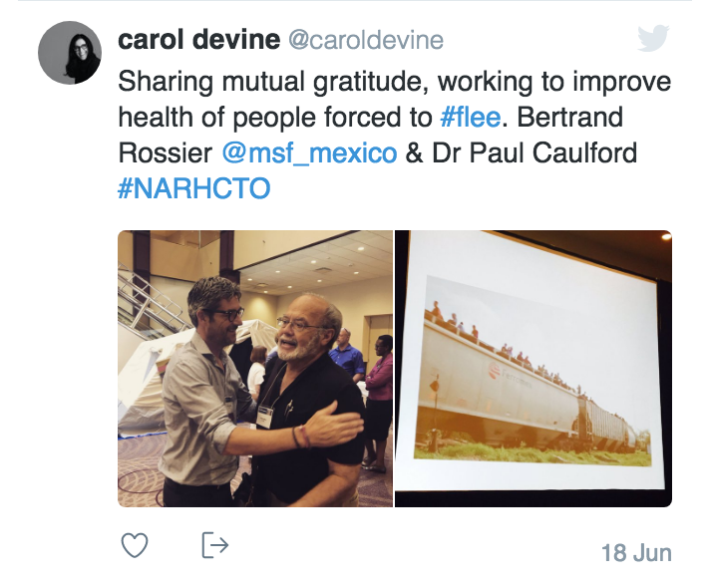View the photo of two men hugging
The height and width of the screenshot is (588, 708).
pos(255,369)
